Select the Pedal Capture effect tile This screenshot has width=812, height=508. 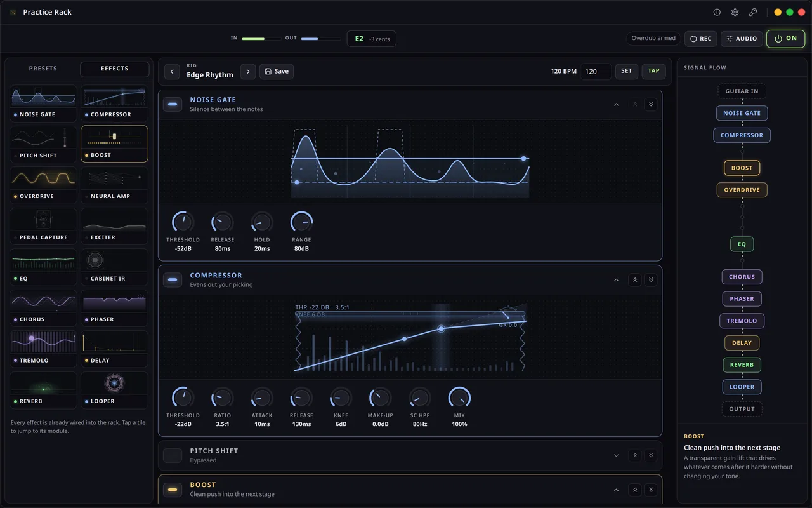pyautogui.click(x=43, y=226)
